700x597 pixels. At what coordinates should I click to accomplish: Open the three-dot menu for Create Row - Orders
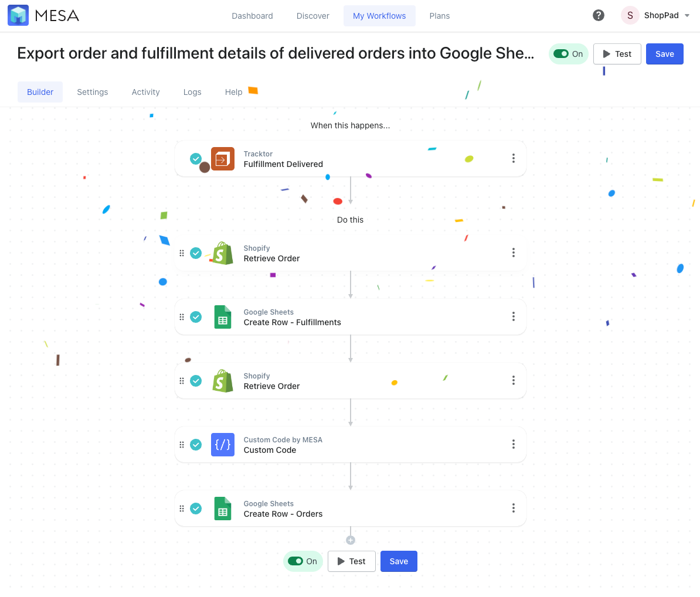514,508
